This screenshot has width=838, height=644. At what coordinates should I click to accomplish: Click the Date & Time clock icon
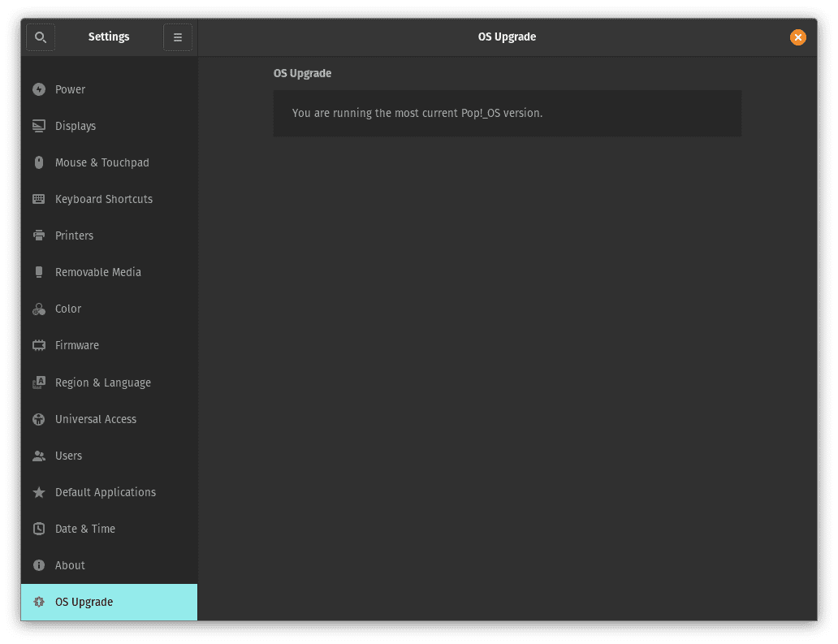coord(39,529)
